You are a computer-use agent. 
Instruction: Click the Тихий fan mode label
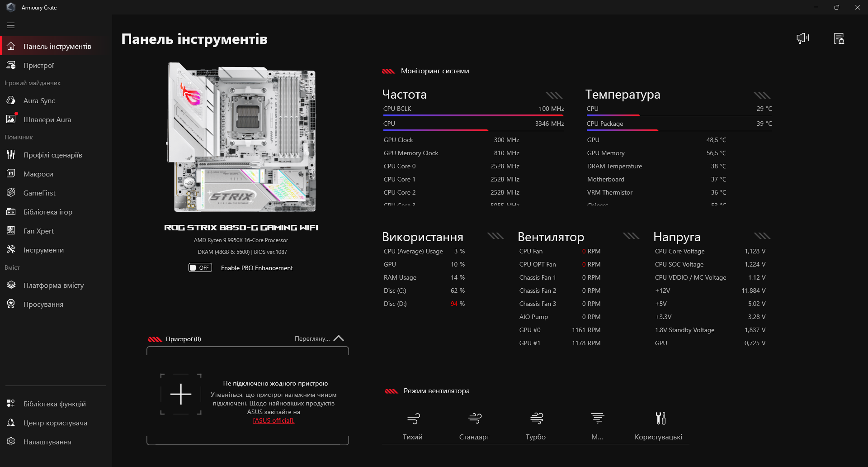tap(413, 437)
